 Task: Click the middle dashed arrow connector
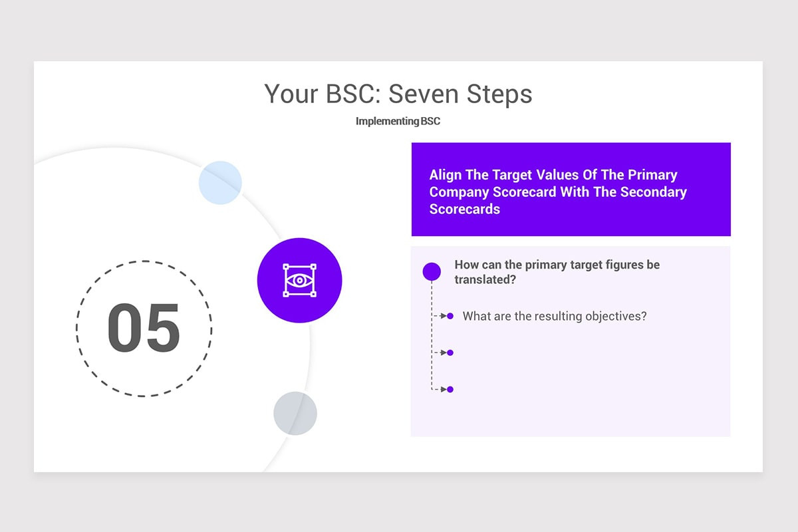(x=440, y=352)
